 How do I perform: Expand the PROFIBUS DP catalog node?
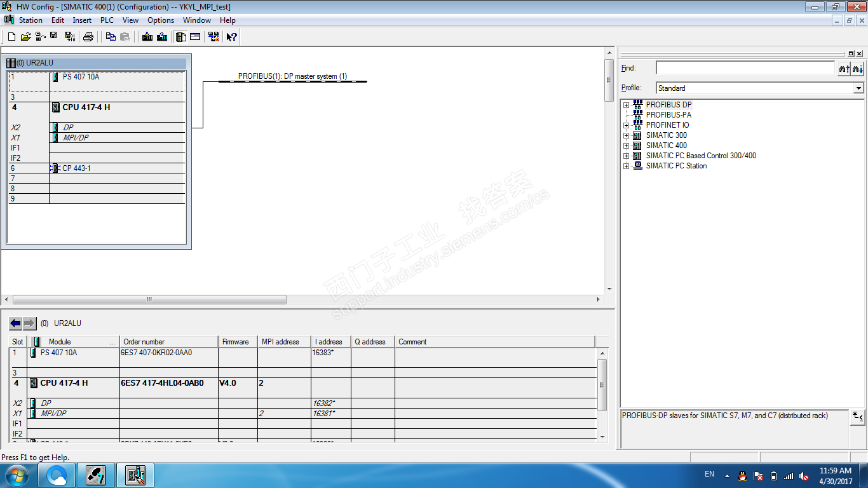point(626,105)
